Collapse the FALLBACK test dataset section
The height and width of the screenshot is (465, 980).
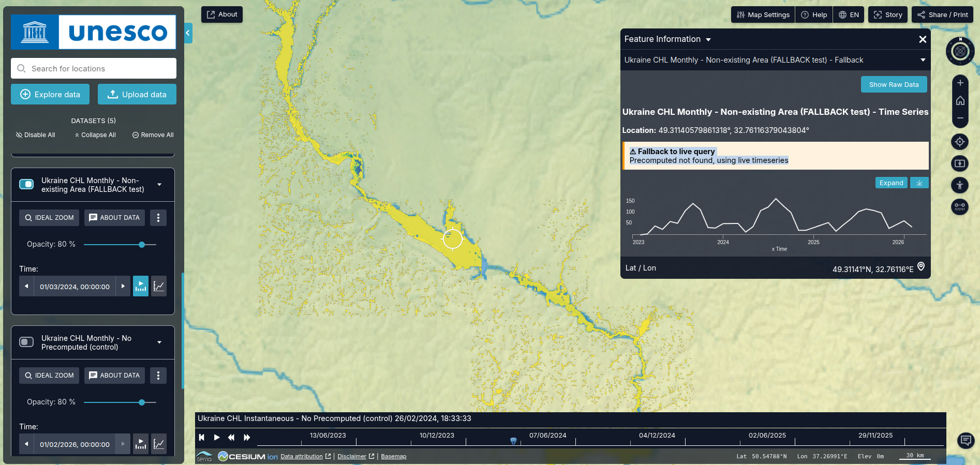point(159,185)
